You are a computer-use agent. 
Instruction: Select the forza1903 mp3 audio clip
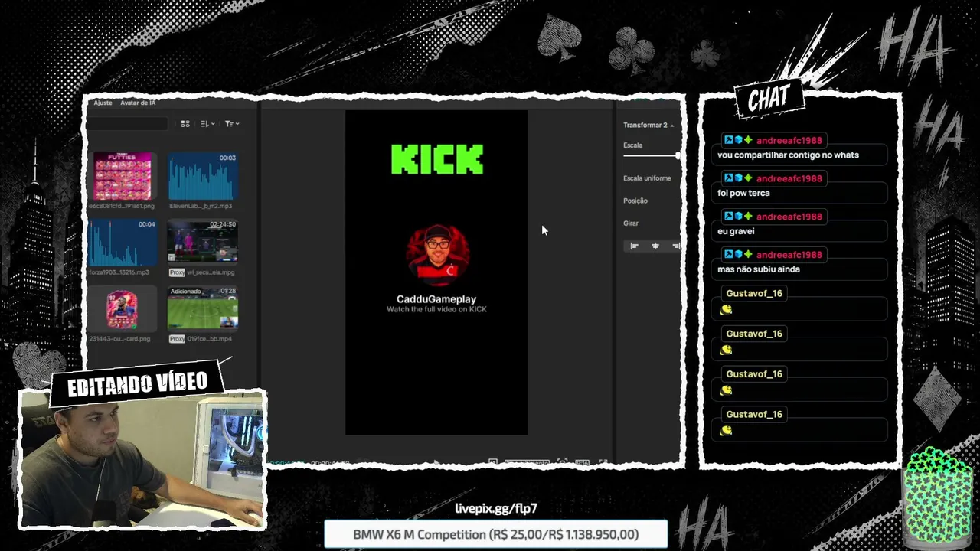click(x=122, y=243)
